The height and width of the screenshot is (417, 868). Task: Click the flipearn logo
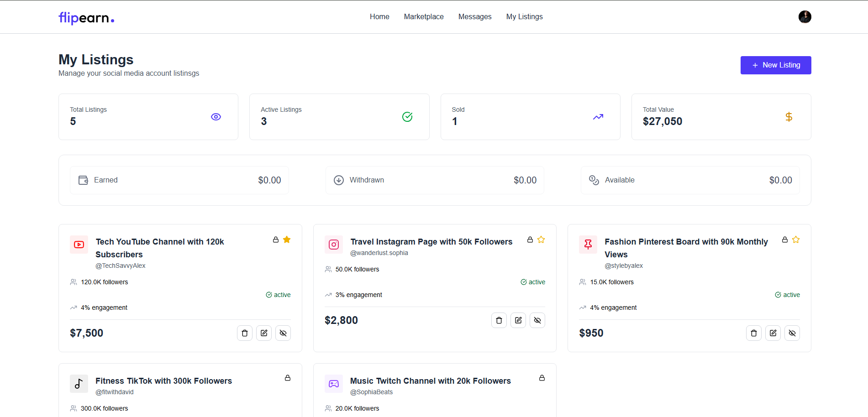tap(86, 18)
